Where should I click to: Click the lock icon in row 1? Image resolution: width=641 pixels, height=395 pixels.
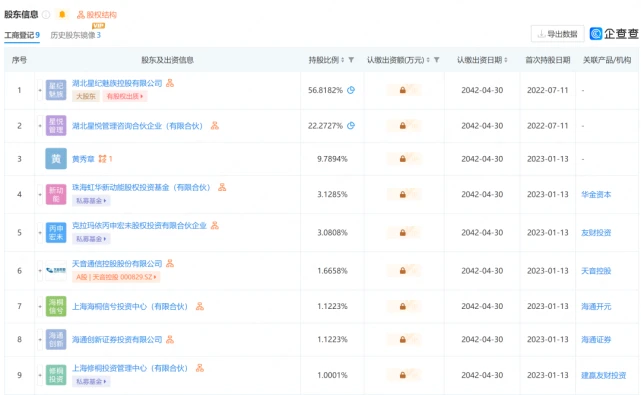click(403, 90)
